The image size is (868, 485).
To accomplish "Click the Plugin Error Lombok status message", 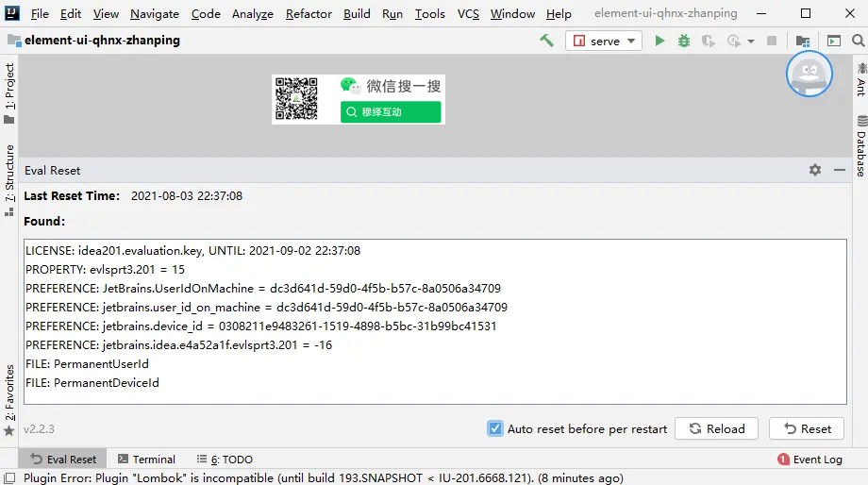I will click(324, 477).
